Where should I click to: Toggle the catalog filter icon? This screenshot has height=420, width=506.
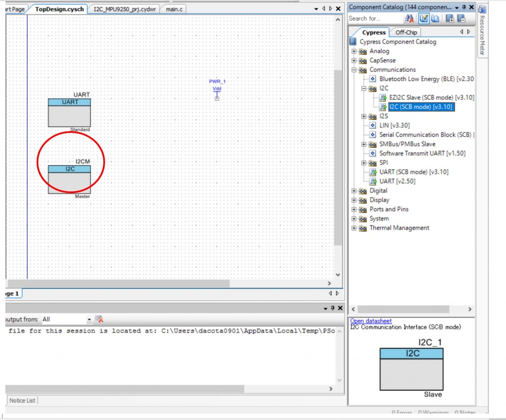tap(423, 19)
